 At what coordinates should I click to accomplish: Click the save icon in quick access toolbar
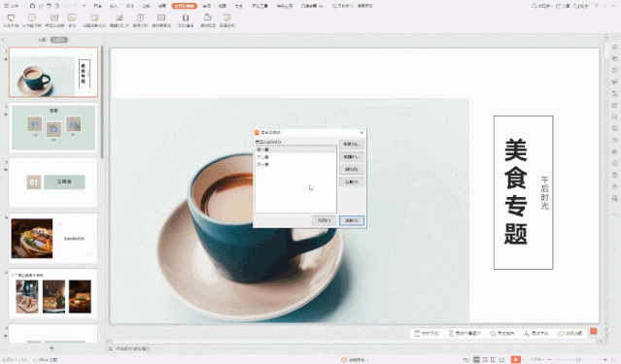(x=32, y=6)
